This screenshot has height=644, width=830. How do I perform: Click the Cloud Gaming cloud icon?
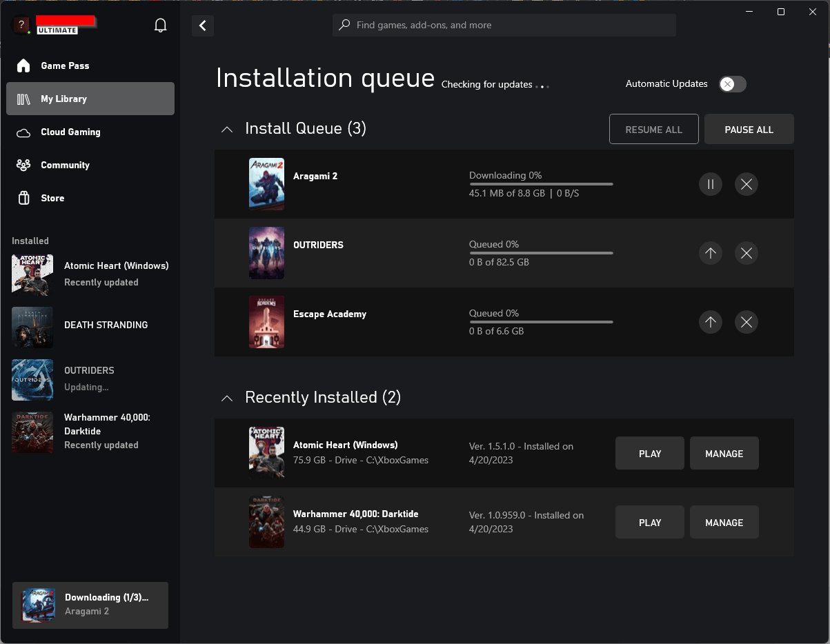pos(23,132)
